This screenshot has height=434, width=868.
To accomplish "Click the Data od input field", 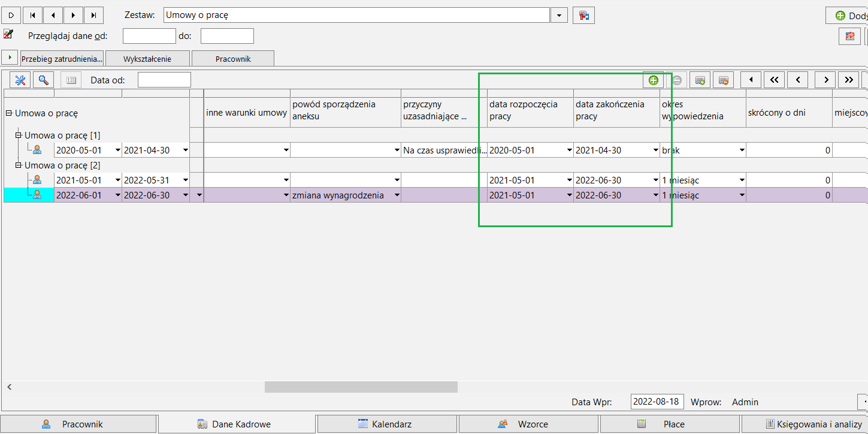I will coord(164,80).
